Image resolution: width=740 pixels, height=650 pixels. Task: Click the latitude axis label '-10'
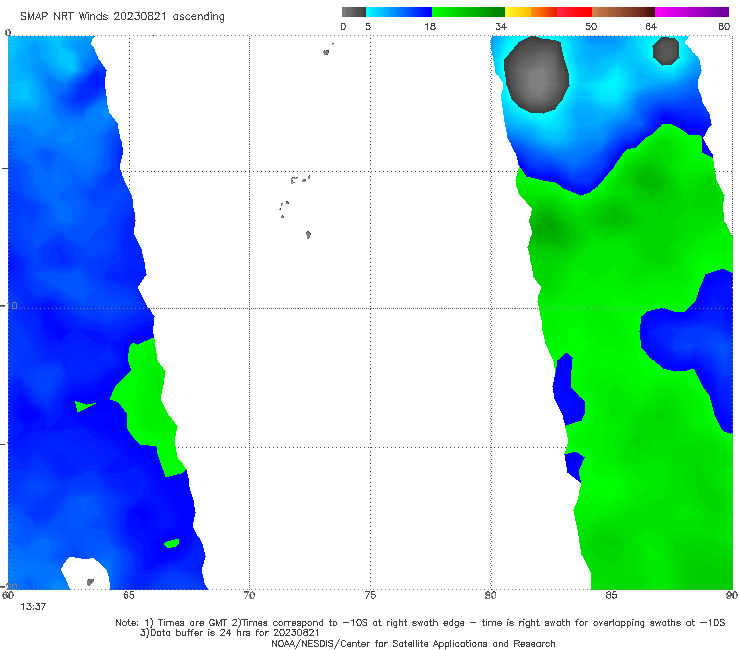click(x=9, y=306)
